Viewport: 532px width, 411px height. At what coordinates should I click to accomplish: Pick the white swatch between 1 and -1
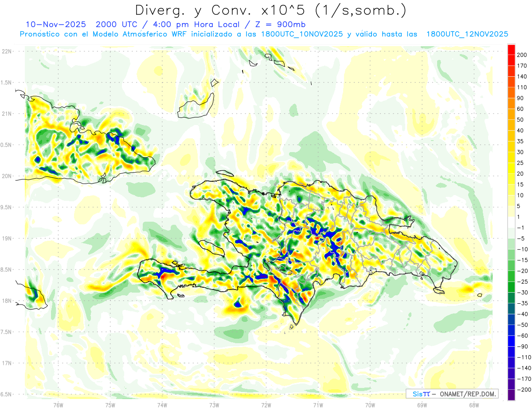[x=512, y=222]
